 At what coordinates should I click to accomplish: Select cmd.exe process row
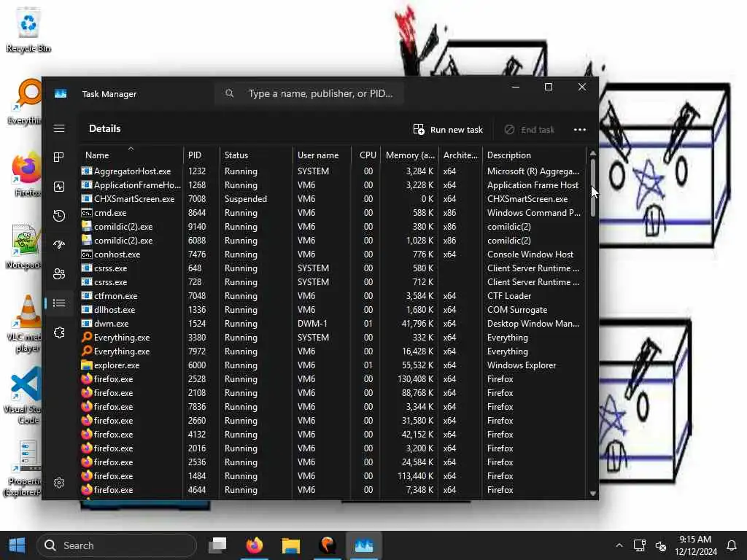point(333,212)
